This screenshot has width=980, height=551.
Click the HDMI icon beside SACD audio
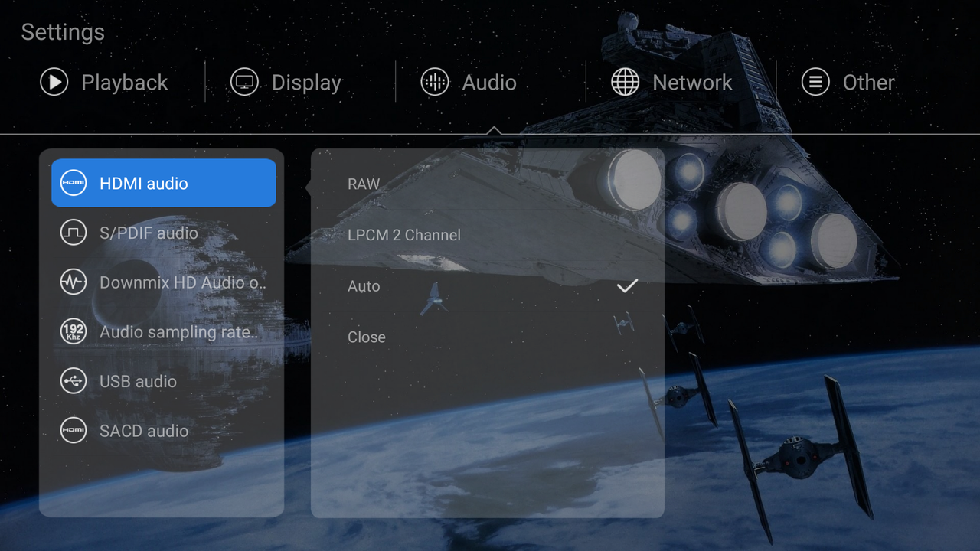(73, 431)
